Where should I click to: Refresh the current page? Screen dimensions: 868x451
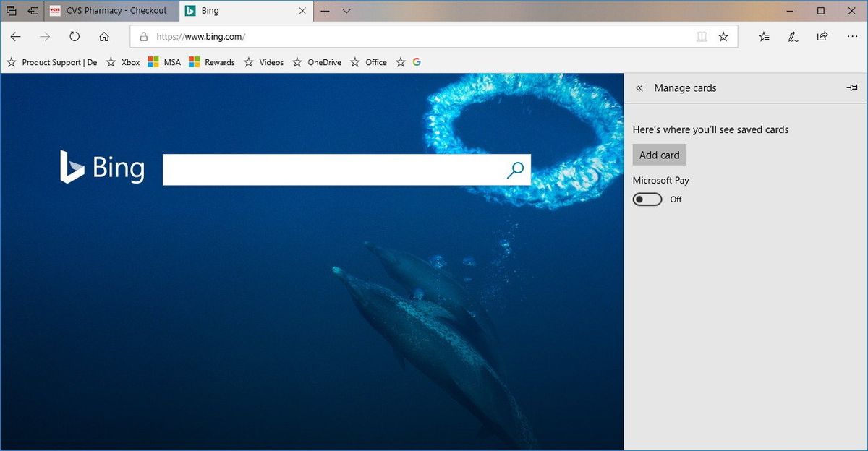pos(75,36)
